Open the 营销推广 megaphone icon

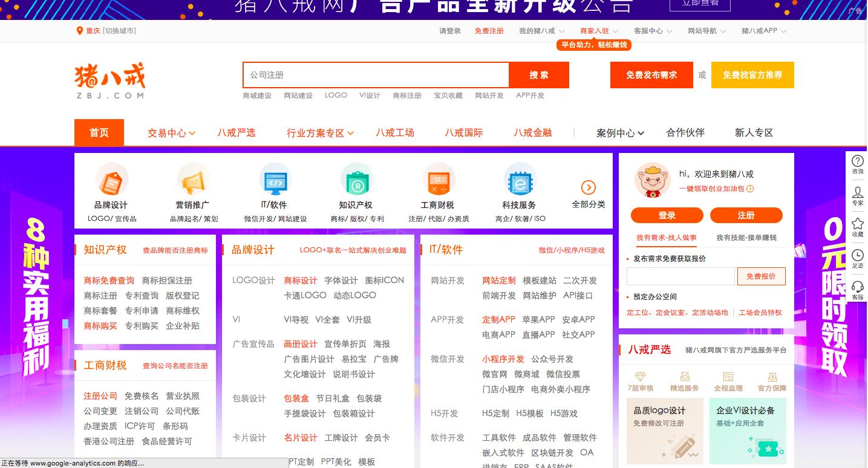pyautogui.click(x=193, y=179)
